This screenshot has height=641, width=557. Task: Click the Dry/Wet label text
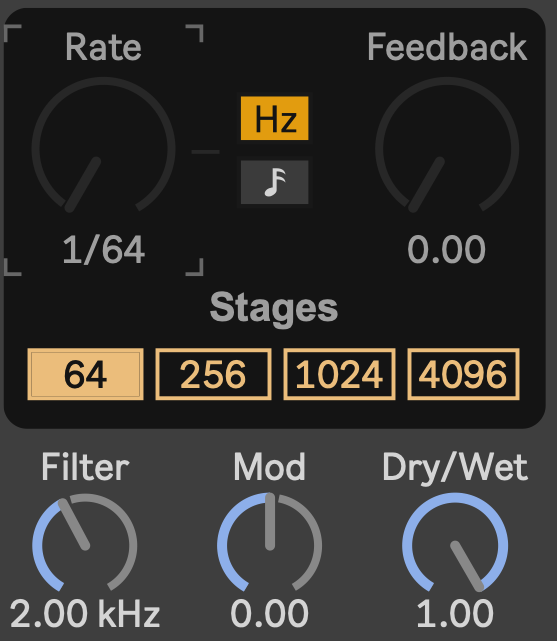point(455,467)
